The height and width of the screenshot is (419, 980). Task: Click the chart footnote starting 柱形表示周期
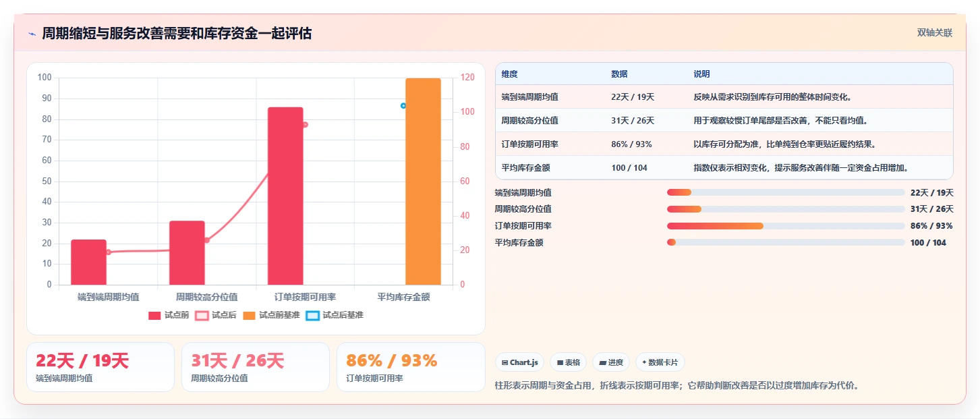(676, 386)
